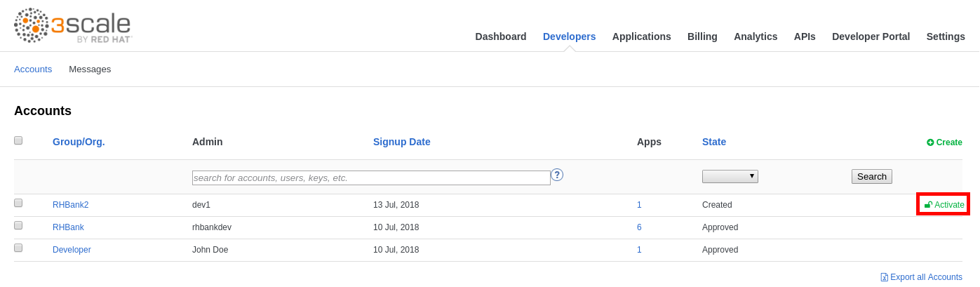Sort accounts by Signup Date
Screen dimensions: 980x287
(401, 142)
